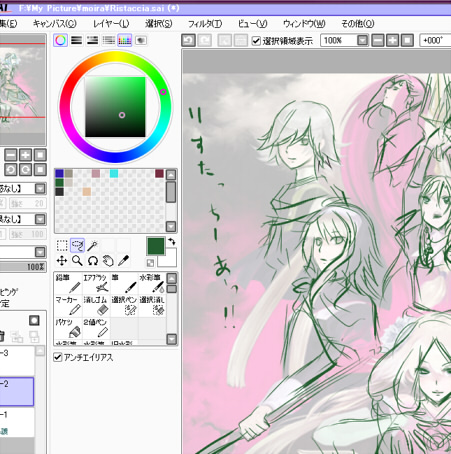Click the redo arrow in top toolbar
451x454 pixels.
(x=204, y=41)
